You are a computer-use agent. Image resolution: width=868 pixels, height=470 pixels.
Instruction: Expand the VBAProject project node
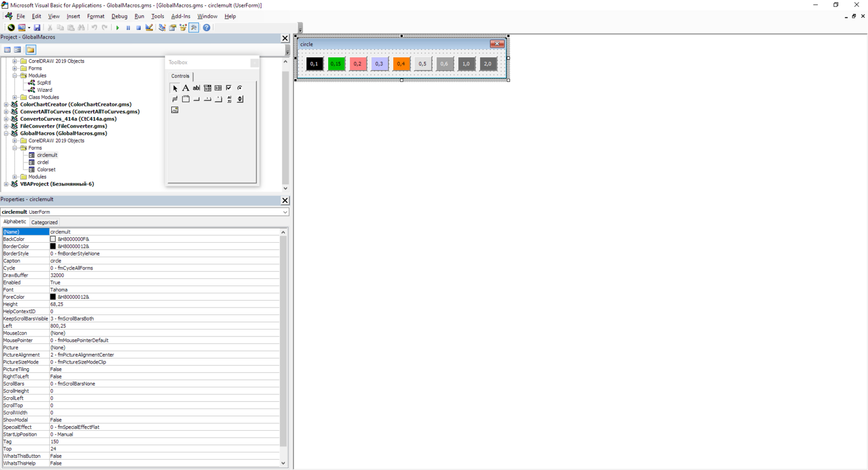coord(6,184)
